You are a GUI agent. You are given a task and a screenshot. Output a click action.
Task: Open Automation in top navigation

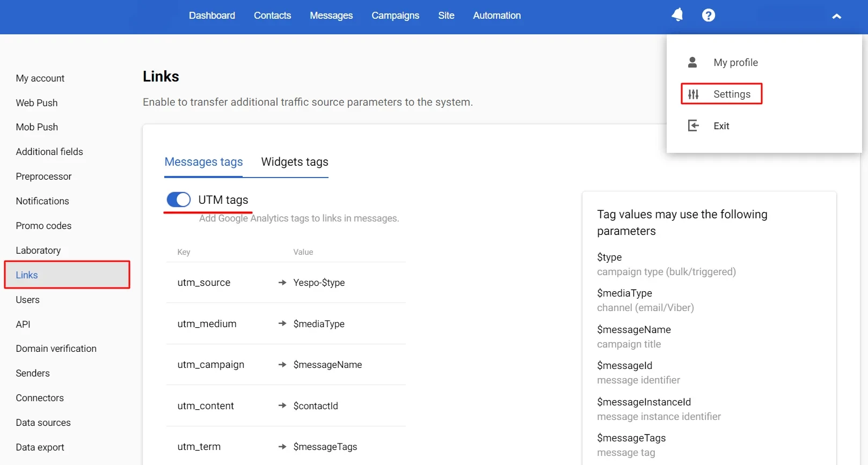pyautogui.click(x=497, y=16)
